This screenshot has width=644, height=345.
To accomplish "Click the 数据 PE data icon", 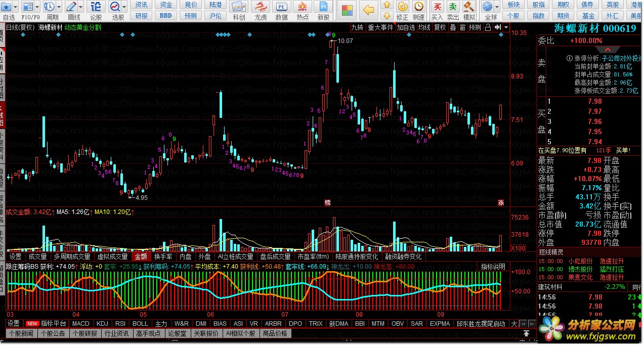I will point(281,7).
